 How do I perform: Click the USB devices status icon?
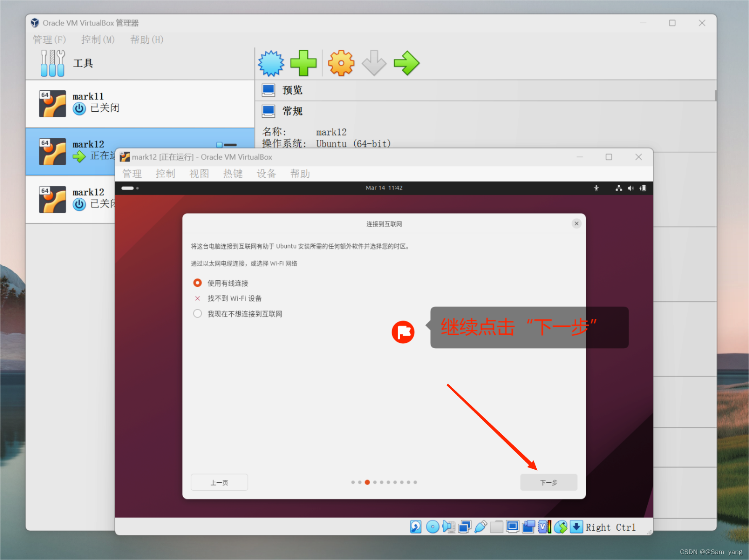[480, 526]
